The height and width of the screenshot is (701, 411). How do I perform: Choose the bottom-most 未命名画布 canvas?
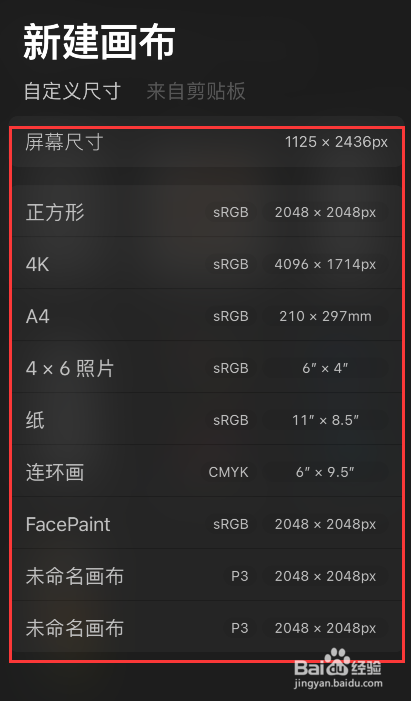pos(206,627)
